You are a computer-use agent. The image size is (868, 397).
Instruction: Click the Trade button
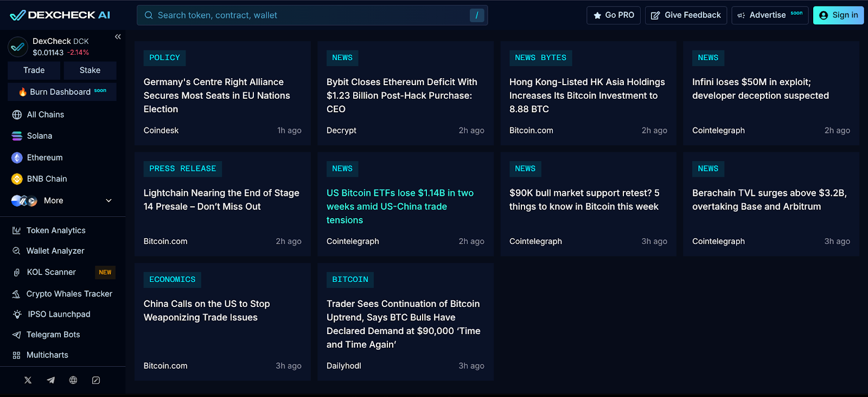34,71
